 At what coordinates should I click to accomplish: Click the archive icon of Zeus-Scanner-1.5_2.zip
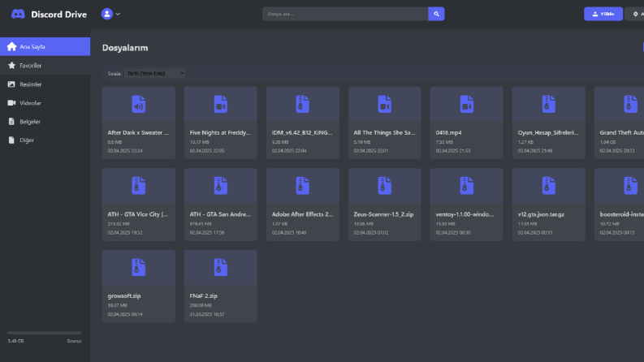(384, 186)
